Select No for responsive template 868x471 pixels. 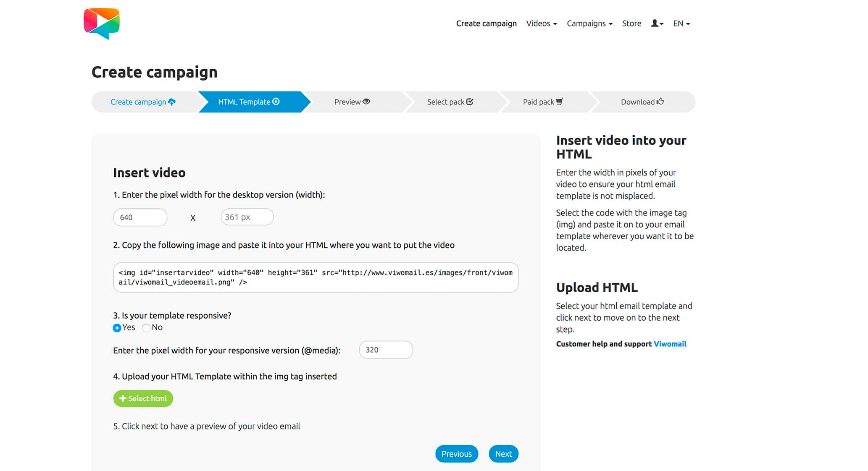pos(146,328)
